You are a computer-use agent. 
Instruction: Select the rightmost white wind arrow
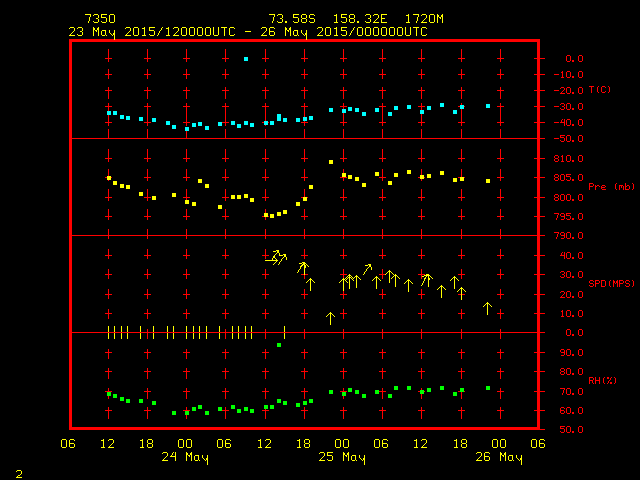coord(488,308)
